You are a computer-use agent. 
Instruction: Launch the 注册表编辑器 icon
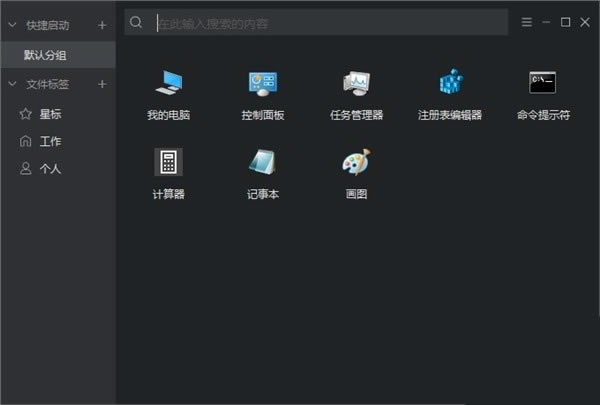[451, 82]
